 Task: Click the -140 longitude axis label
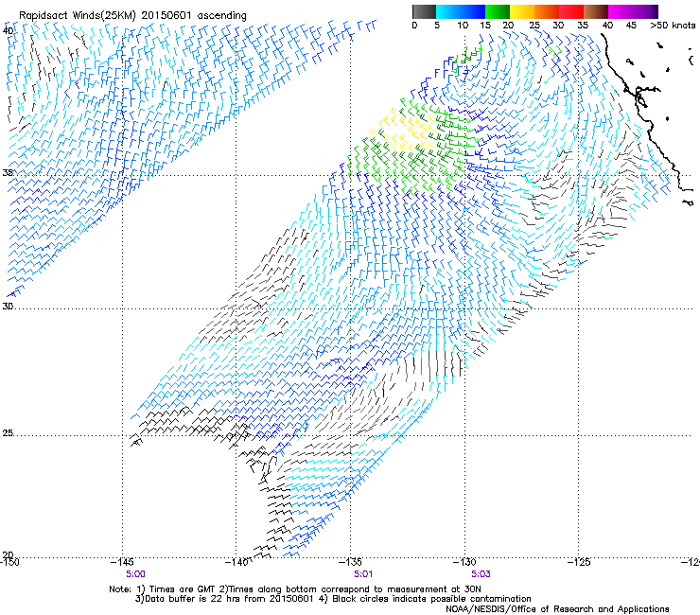pos(236,562)
